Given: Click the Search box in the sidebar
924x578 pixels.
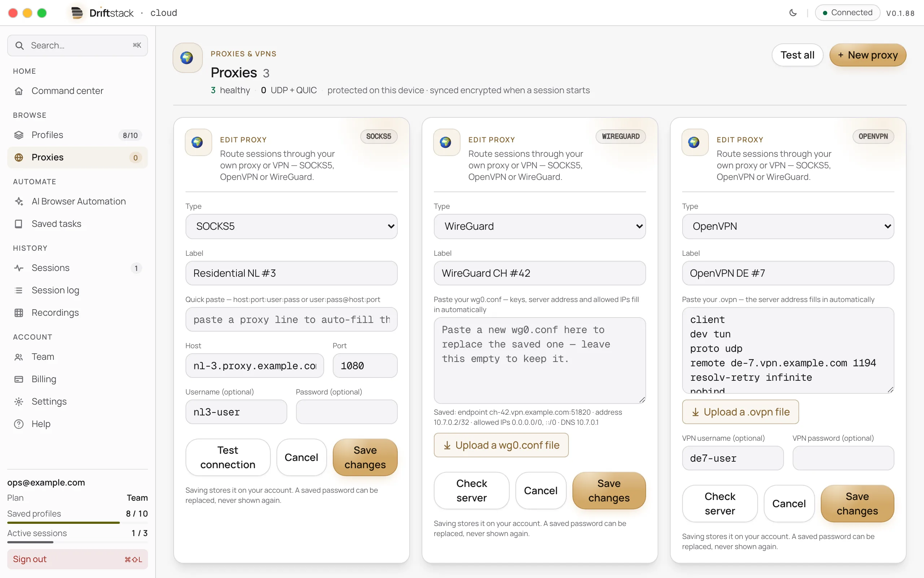Looking at the screenshot, I should pos(78,46).
